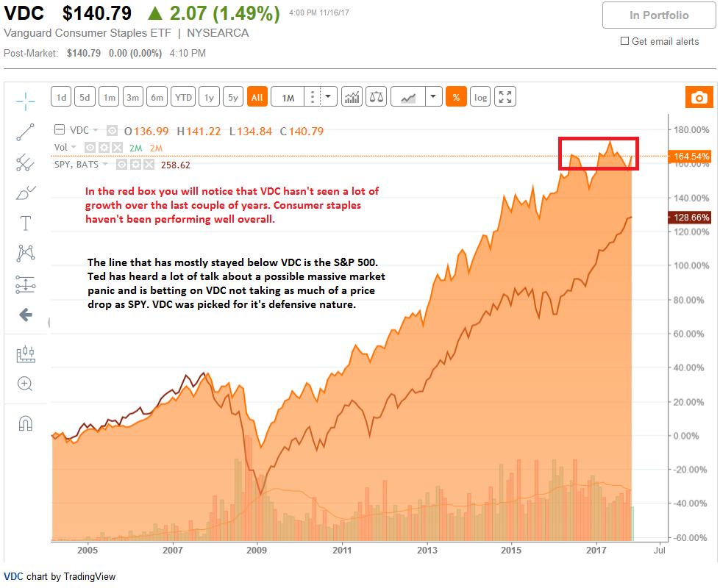Select the trend line drawing tool

[x=26, y=132]
